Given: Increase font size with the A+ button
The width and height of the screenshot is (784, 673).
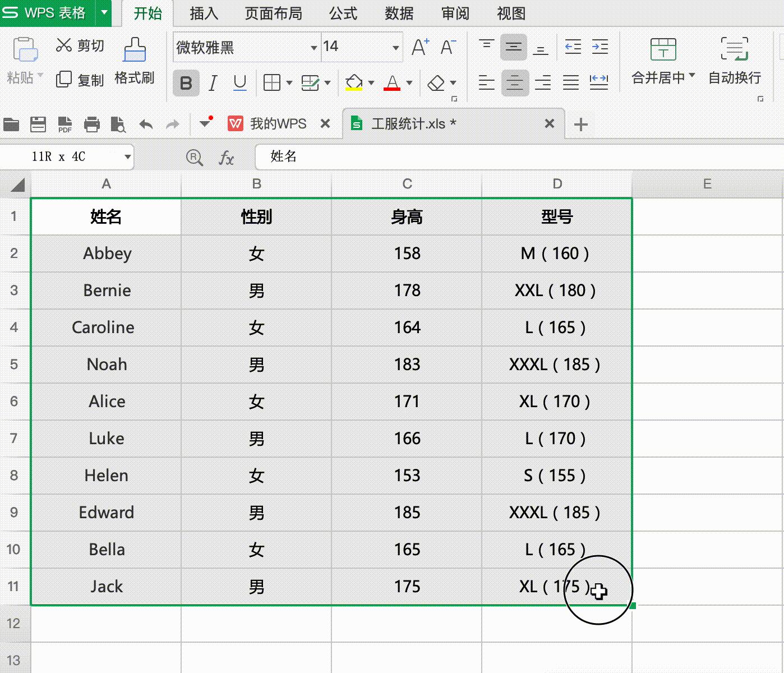Looking at the screenshot, I should (x=418, y=46).
